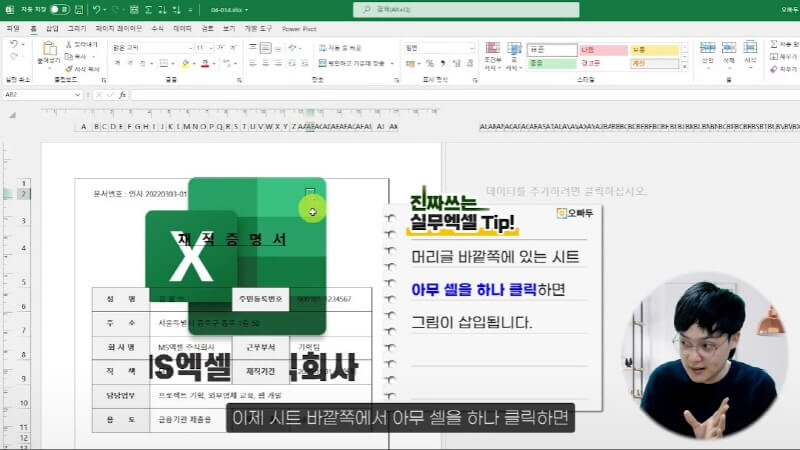800x450 pixels.
Task: Click the 붙여넣기 Paste clipboard icon
Action: [x=49, y=49]
